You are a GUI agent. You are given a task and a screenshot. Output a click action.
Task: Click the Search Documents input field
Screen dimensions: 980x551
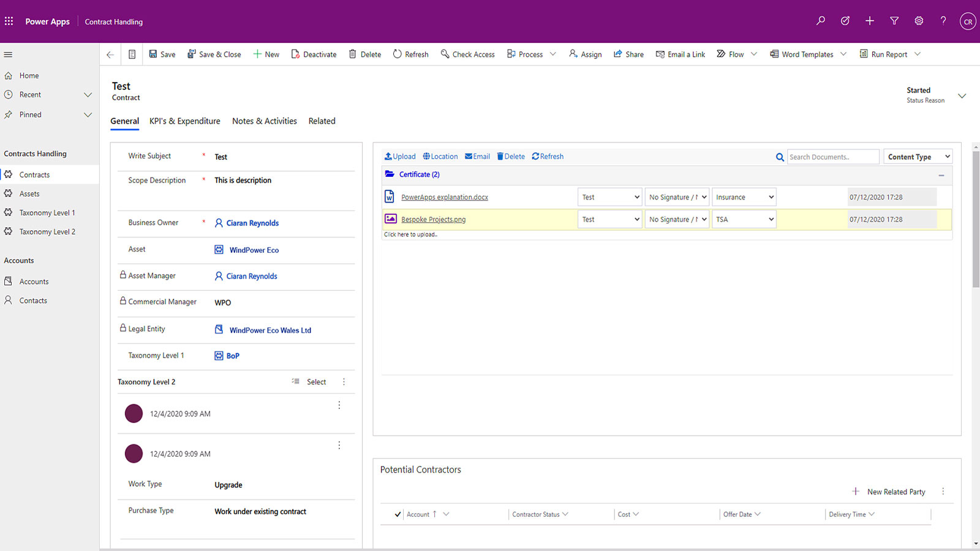tap(833, 157)
